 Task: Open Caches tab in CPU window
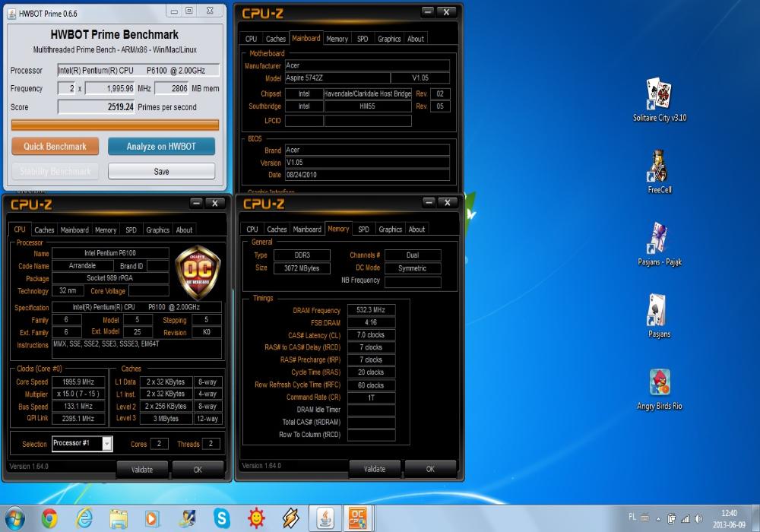[44, 230]
